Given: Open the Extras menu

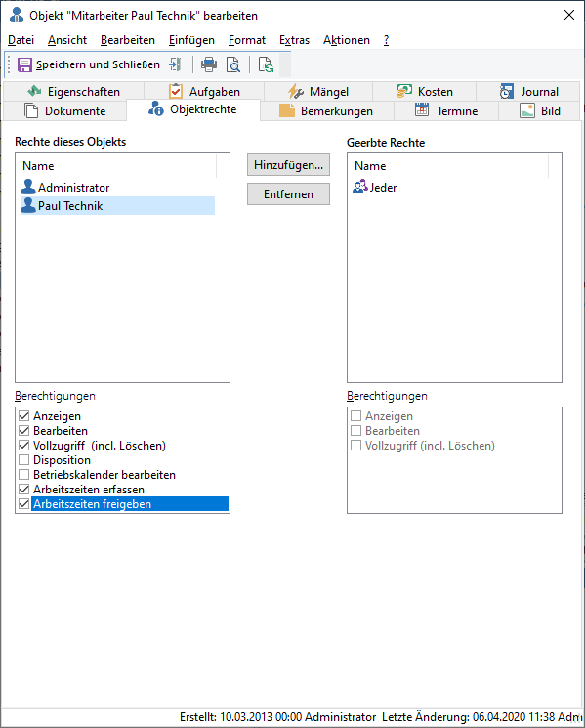Looking at the screenshot, I should [294, 40].
